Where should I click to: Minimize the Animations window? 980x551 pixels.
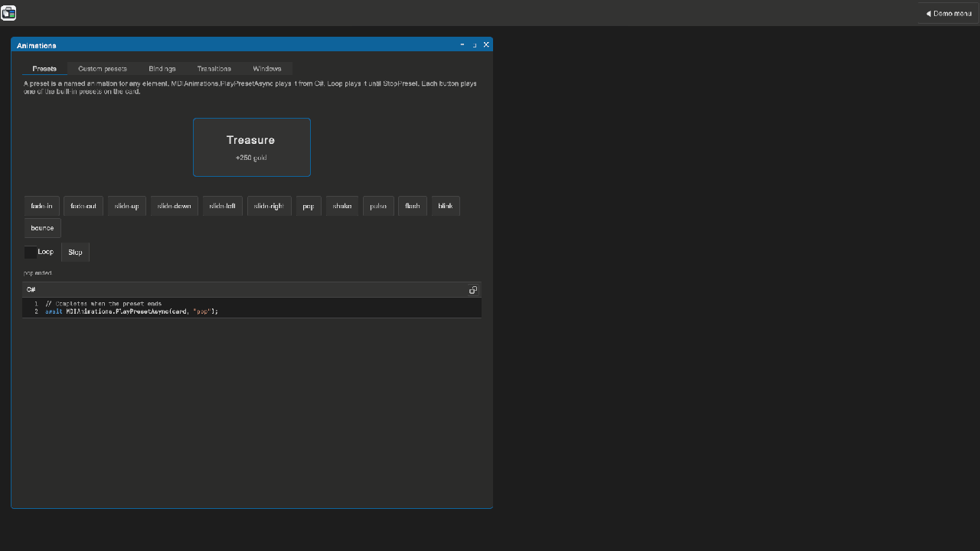(462, 45)
